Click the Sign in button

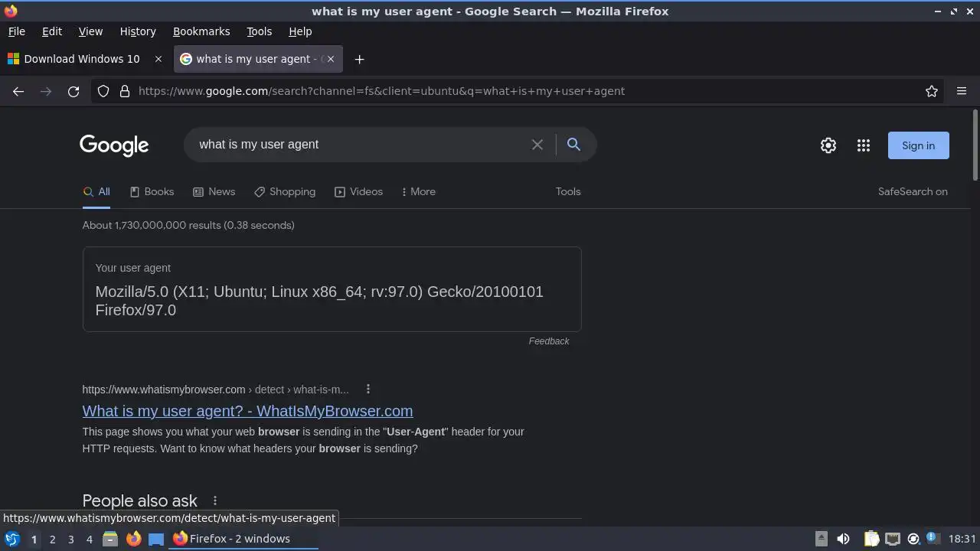[918, 145]
